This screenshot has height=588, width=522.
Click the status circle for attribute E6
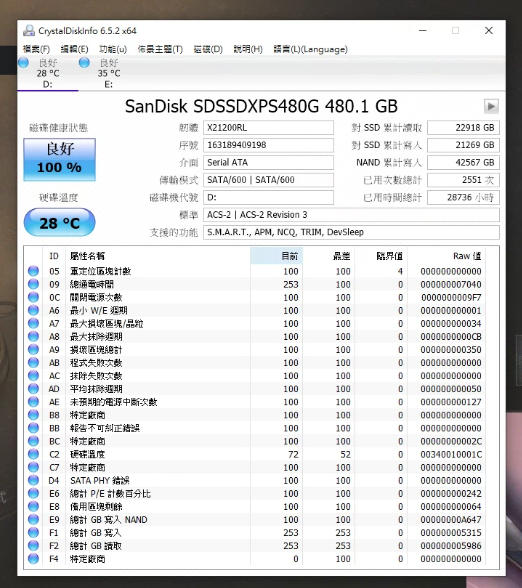(x=33, y=493)
